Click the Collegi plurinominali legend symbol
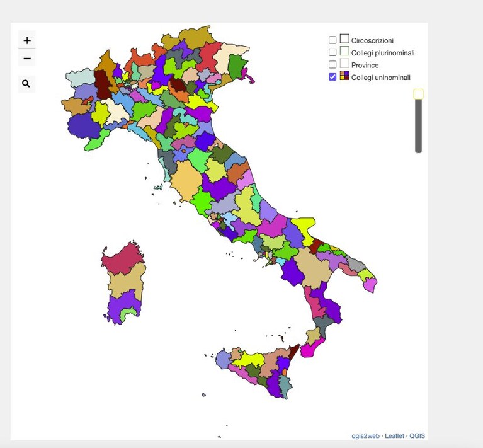This screenshot has height=448, width=483. pyautogui.click(x=344, y=51)
